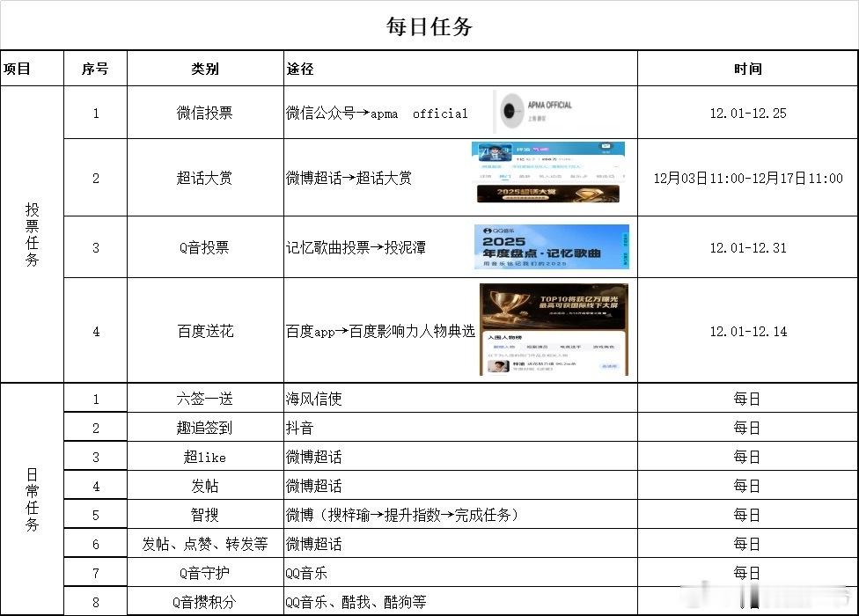Click the 梓瑜 avatar in 入围人物榜 list

tap(499, 366)
